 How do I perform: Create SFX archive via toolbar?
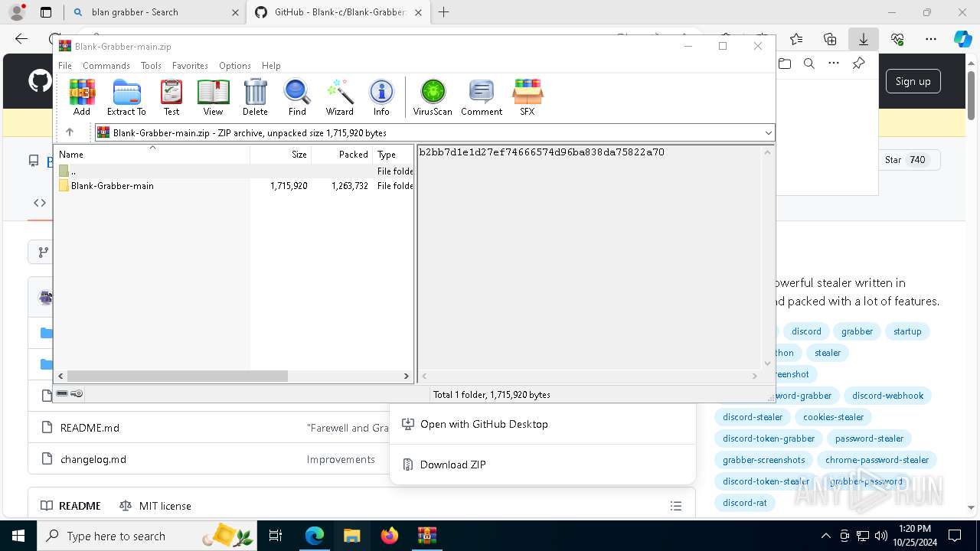(x=528, y=97)
